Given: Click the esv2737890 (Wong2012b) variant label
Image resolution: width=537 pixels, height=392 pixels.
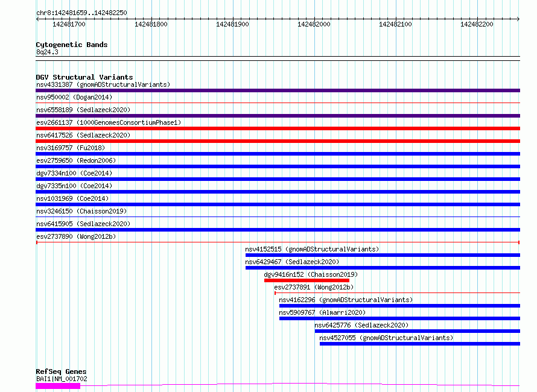Looking at the screenshot, I should [x=75, y=236].
